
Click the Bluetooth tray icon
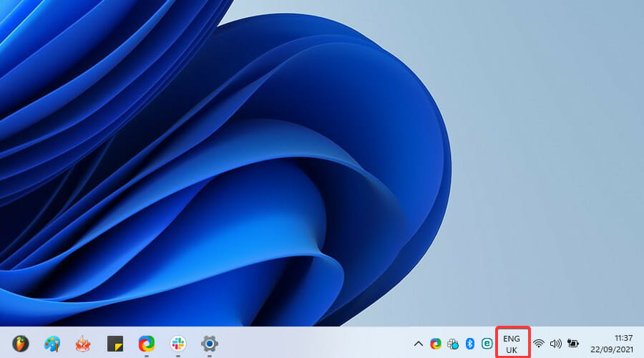point(470,344)
